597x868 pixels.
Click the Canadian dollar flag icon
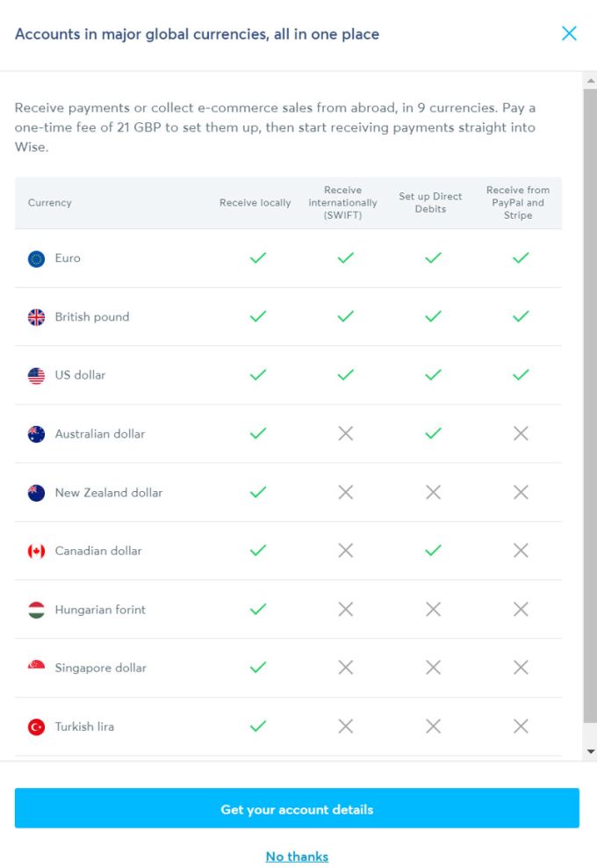point(37,552)
